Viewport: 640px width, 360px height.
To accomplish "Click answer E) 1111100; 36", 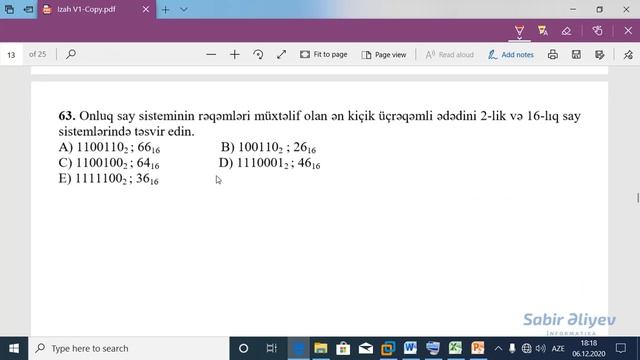I will click(x=109, y=179).
